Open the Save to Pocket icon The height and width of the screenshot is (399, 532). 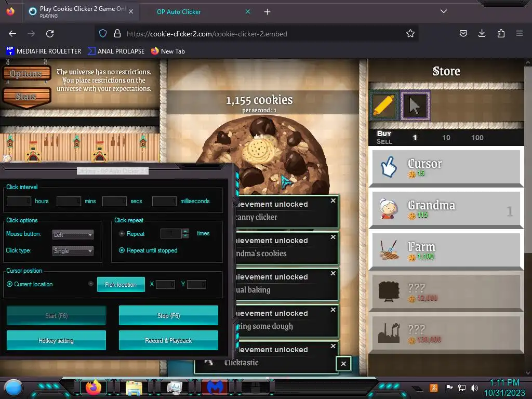pos(463,33)
